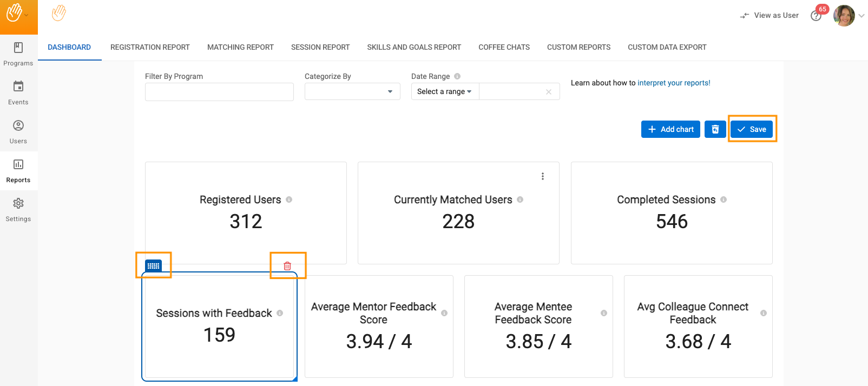Open Programs in the sidebar
This screenshot has width=868, height=386.
click(18, 54)
